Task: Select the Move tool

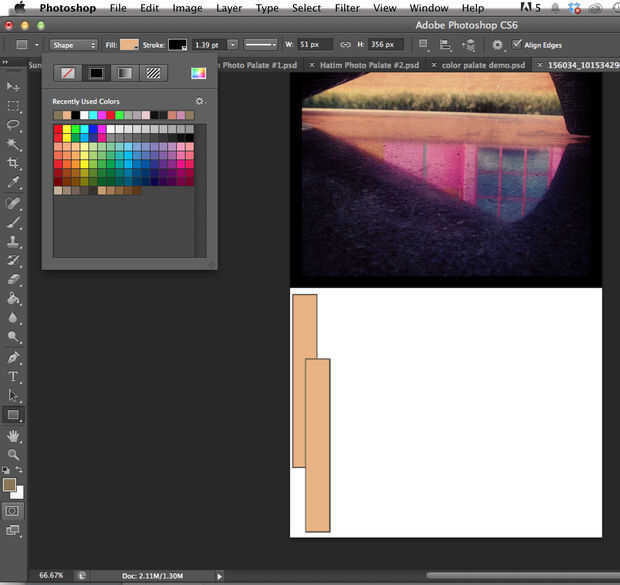Action: tap(13, 86)
